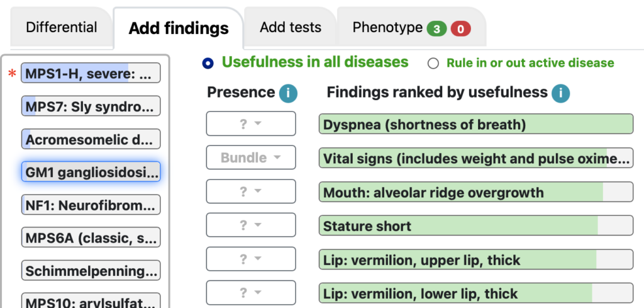
Task: Click the red phenotype count badge 0
Action: [x=460, y=29]
